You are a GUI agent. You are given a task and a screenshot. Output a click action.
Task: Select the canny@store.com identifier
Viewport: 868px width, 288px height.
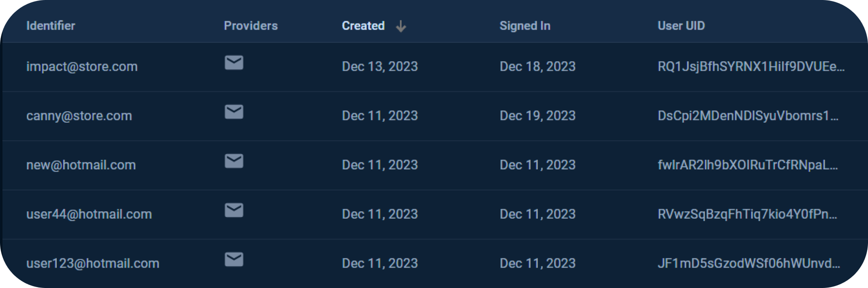(x=79, y=116)
